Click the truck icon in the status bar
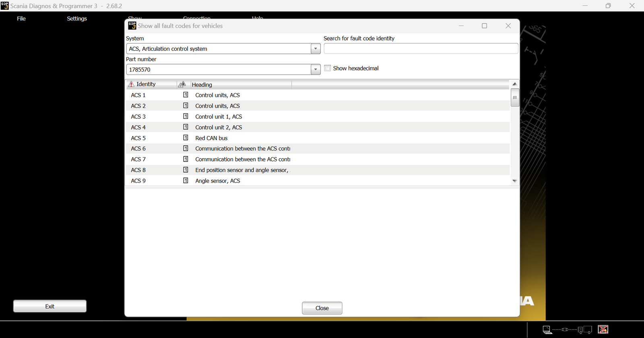 pos(585,330)
